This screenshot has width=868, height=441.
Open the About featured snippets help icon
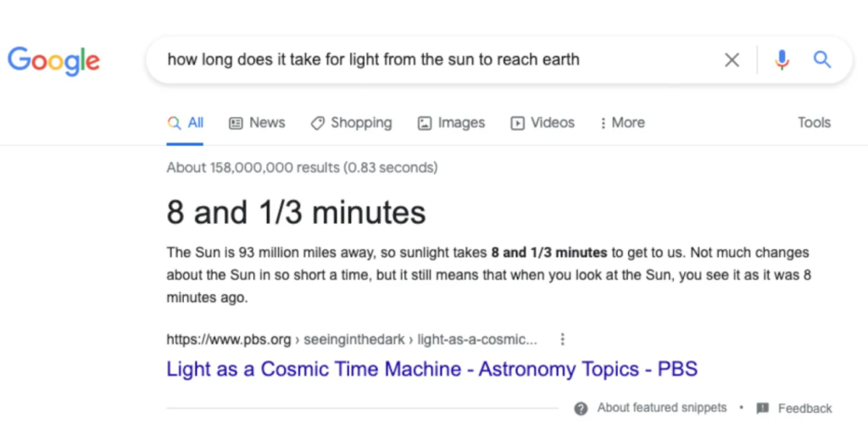pyautogui.click(x=581, y=408)
